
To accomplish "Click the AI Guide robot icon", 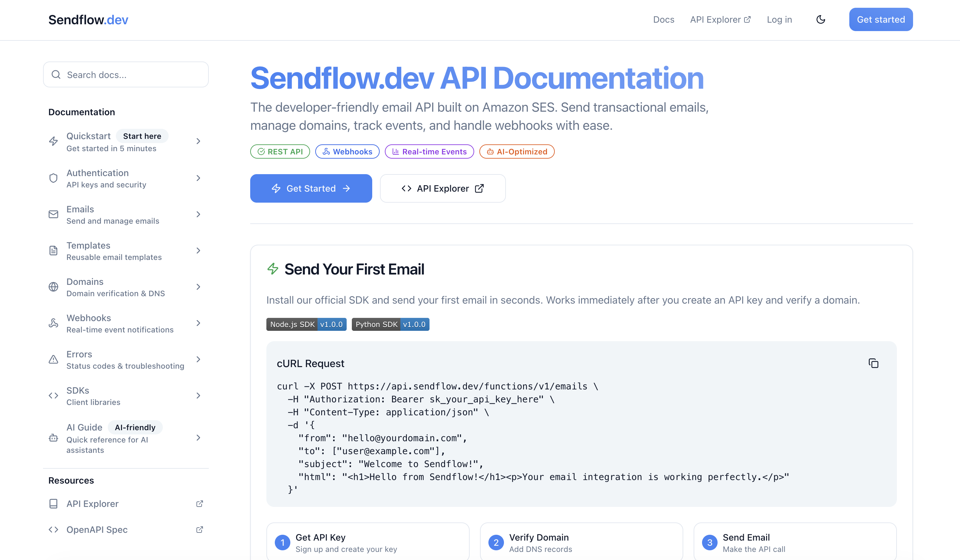I will click(x=53, y=438).
